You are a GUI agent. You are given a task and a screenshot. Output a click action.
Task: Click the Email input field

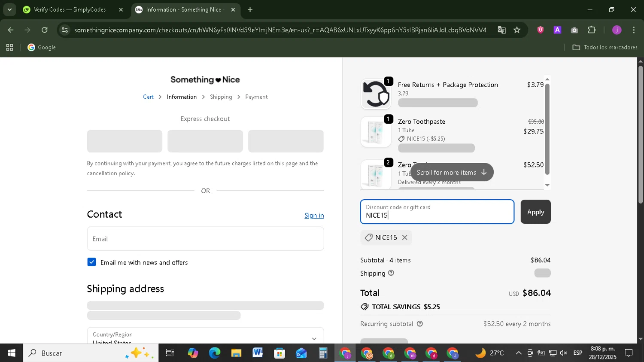(205, 239)
